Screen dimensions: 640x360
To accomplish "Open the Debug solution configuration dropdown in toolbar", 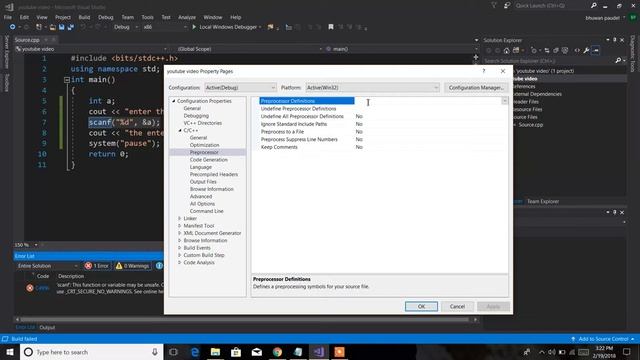I will pyautogui.click(x=125, y=27).
